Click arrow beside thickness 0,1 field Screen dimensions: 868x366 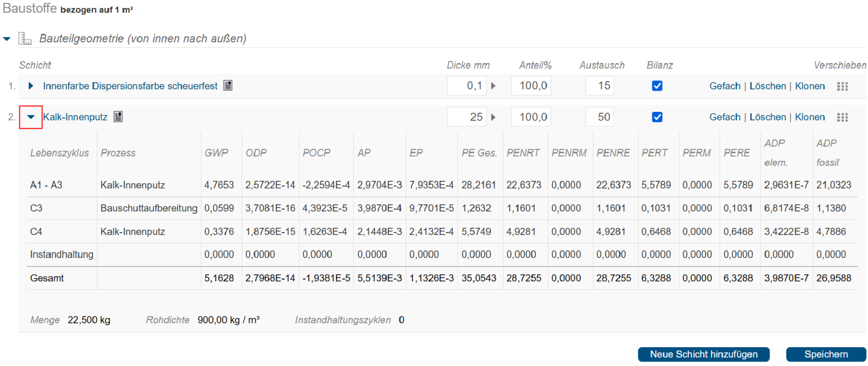pyautogui.click(x=493, y=86)
